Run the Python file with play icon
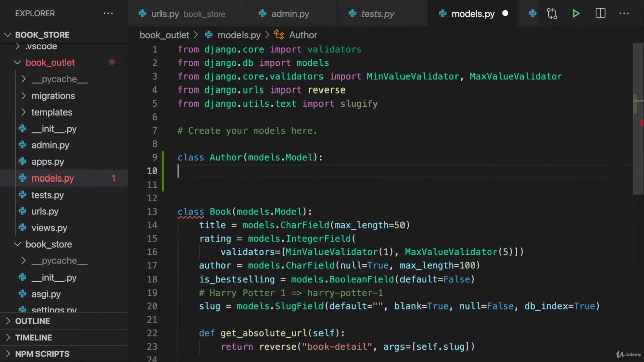Image resolution: width=644 pixels, height=362 pixels. point(576,14)
